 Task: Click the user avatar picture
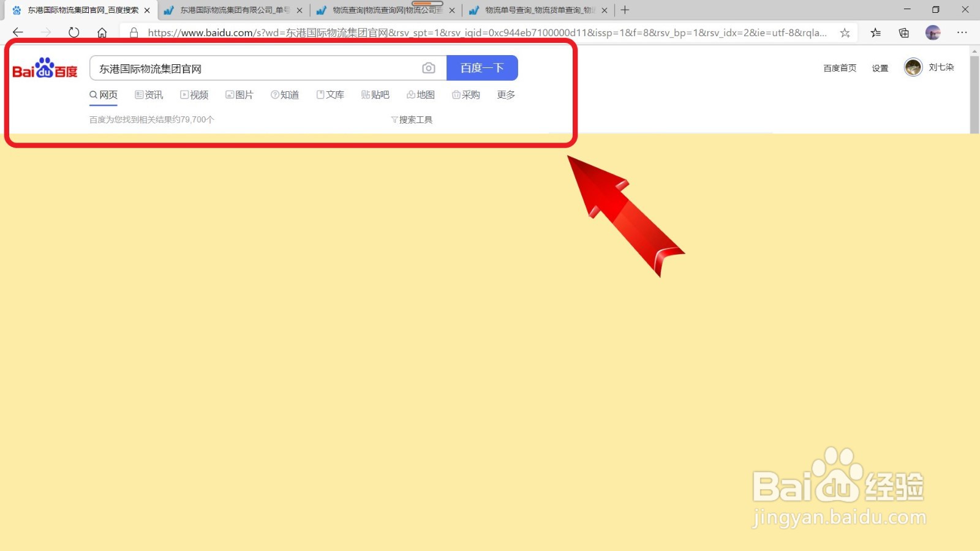[x=913, y=67]
